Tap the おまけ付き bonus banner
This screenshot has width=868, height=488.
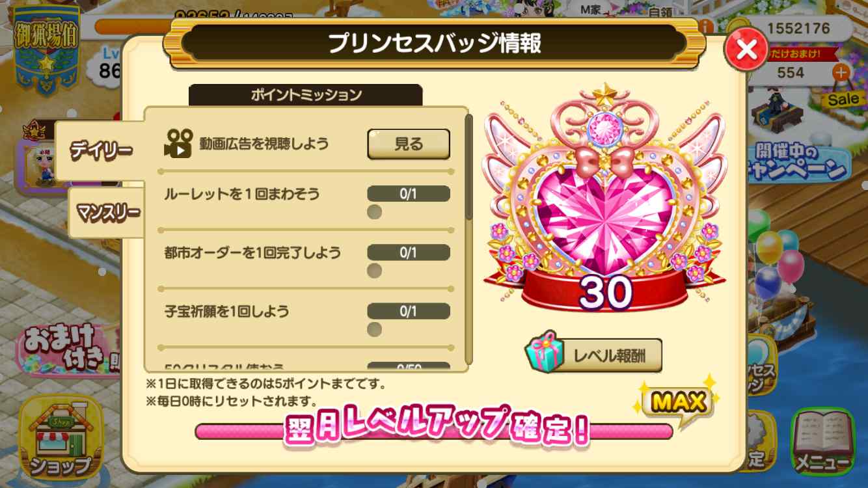(x=67, y=351)
